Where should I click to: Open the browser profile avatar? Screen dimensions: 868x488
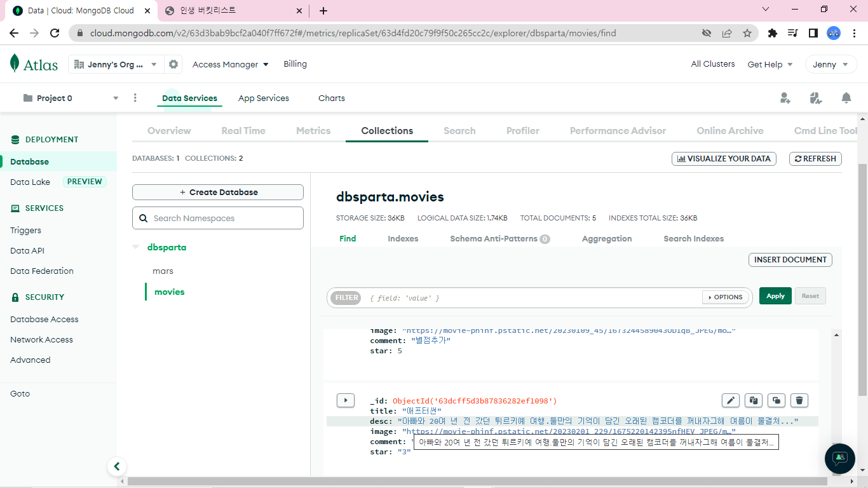pyautogui.click(x=834, y=33)
